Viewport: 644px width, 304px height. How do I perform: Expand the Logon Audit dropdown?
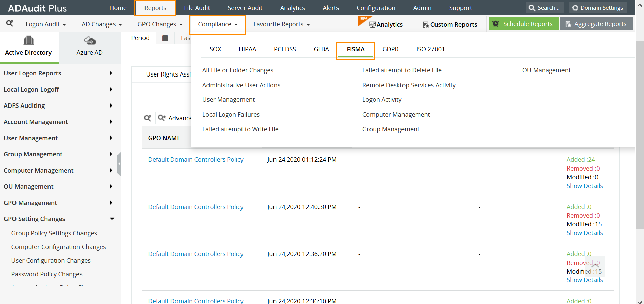pos(46,24)
